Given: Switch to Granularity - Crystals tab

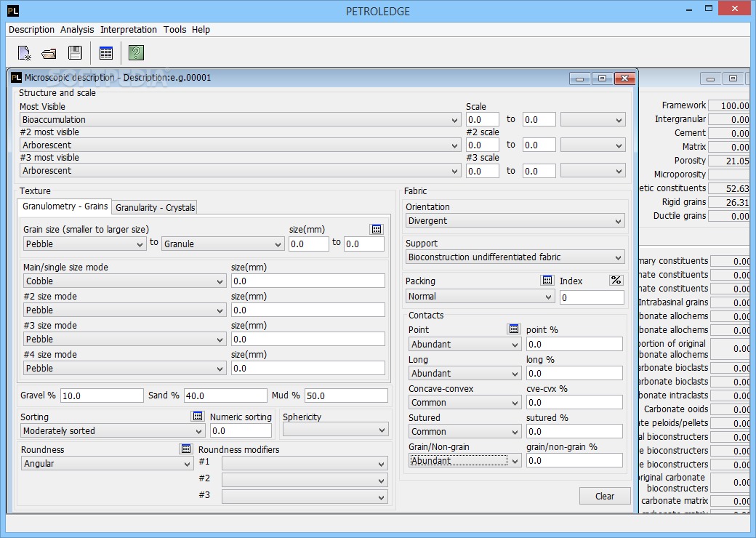Looking at the screenshot, I should point(156,207).
